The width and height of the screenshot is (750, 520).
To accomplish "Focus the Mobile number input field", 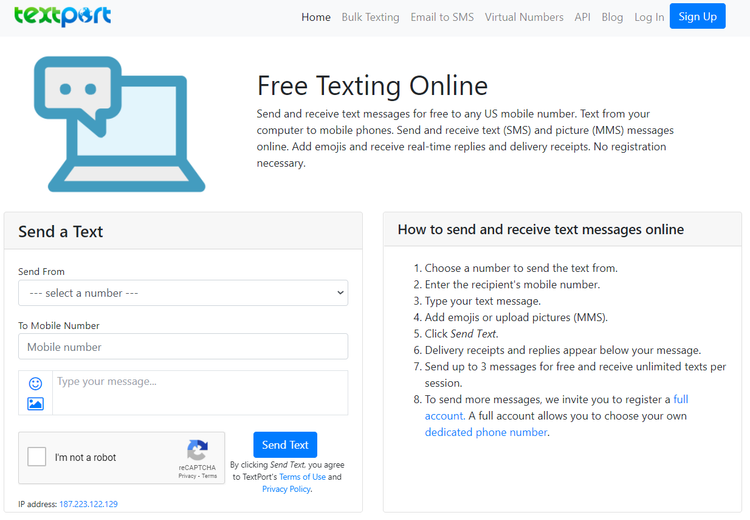I will [183, 346].
